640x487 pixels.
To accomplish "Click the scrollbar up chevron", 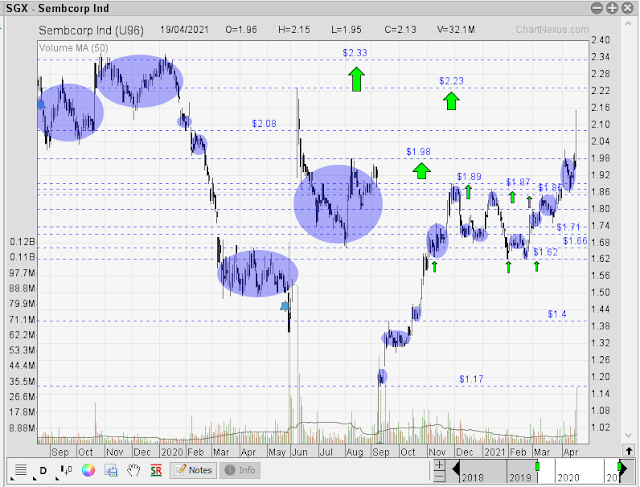I will (x=629, y=24).
